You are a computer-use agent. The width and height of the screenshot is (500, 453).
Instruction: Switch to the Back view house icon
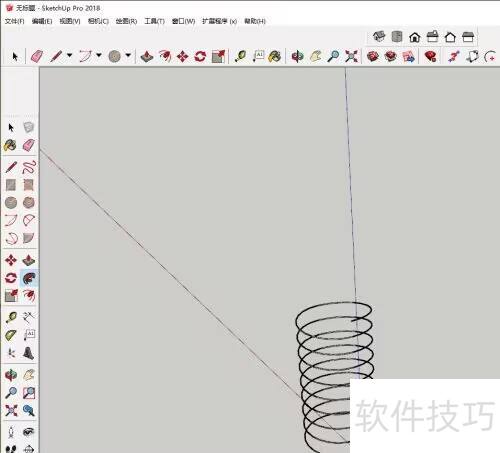coord(450,37)
